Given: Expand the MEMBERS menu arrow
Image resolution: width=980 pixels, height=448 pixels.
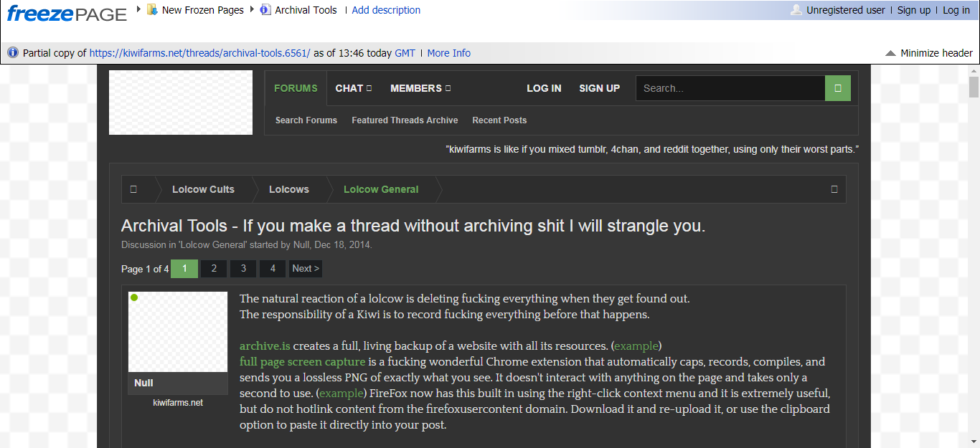Looking at the screenshot, I should click(x=448, y=88).
